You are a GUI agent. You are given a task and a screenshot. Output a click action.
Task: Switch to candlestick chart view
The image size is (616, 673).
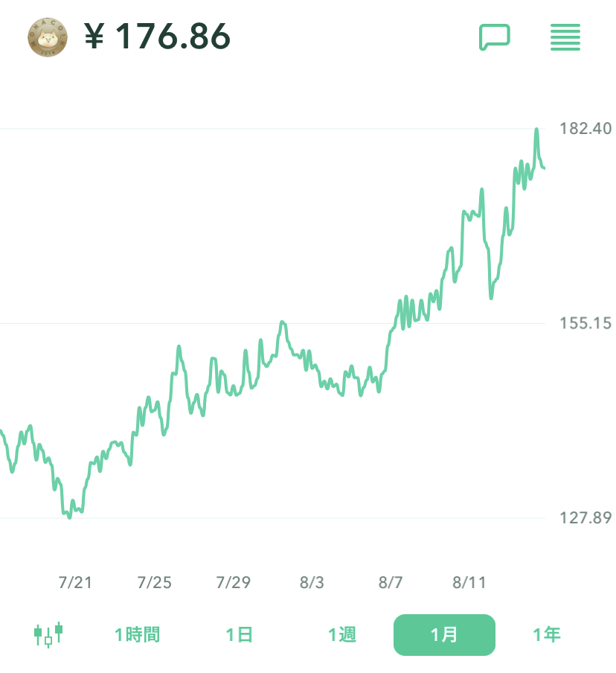click(x=48, y=634)
